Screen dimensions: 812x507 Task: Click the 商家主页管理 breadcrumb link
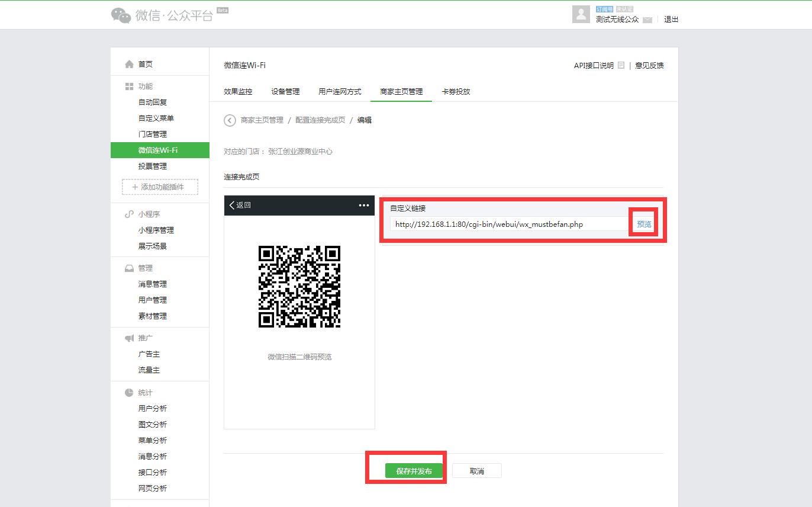(262, 120)
